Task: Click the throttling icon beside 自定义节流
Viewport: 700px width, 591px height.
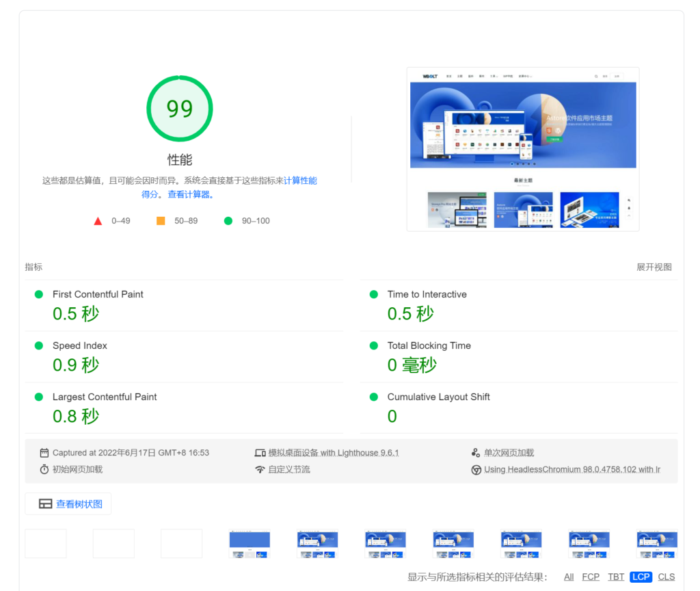Action: [260, 469]
